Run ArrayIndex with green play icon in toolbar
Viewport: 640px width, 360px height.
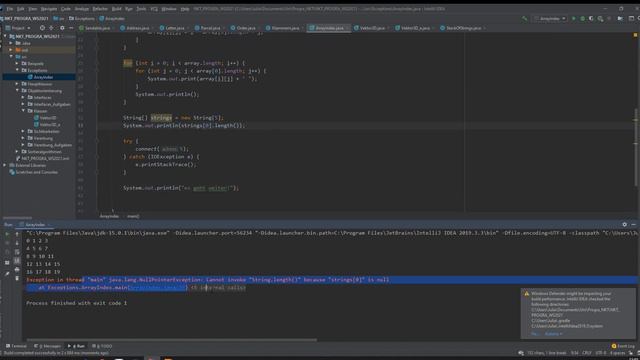574,18
